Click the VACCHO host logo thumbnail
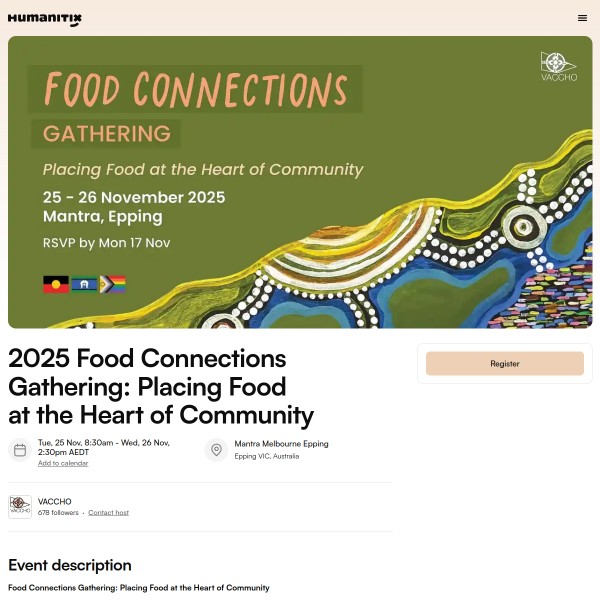The image size is (600, 600). click(20, 506)
